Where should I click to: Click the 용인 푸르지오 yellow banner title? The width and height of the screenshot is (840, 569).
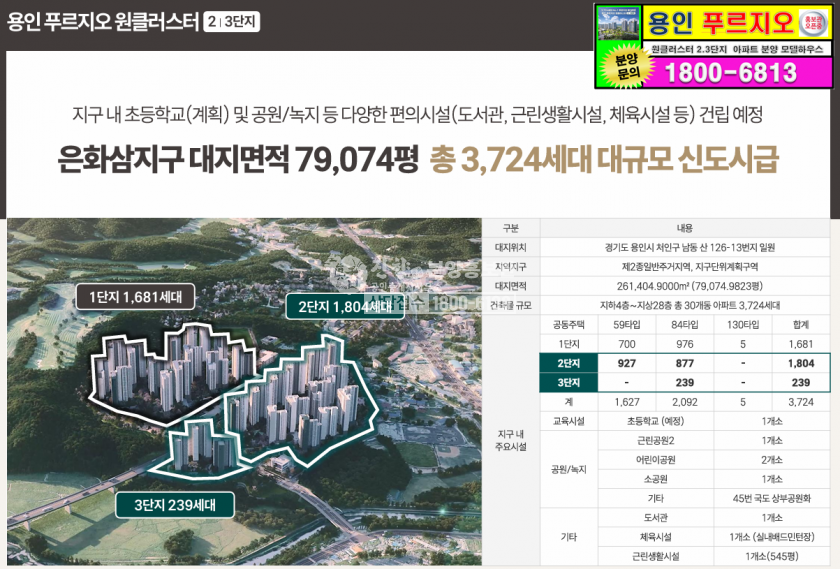click(x=720, y=21)
